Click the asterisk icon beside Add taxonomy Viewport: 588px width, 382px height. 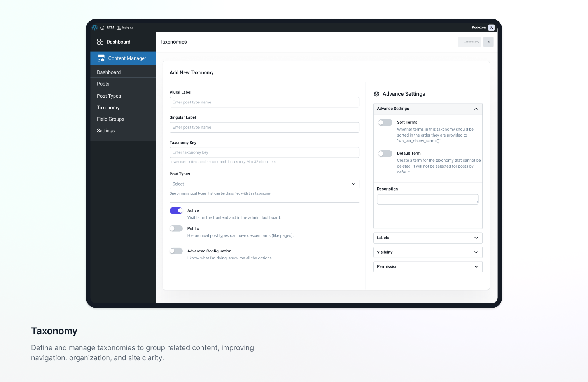pos(488,42)
